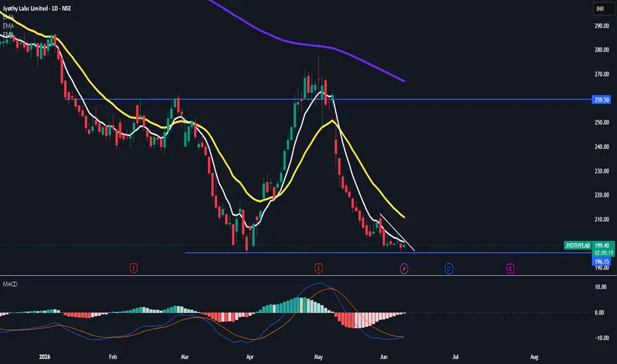Click the Jul label on the time axis
Screen dimensions: 617x364
click(455, 357)
